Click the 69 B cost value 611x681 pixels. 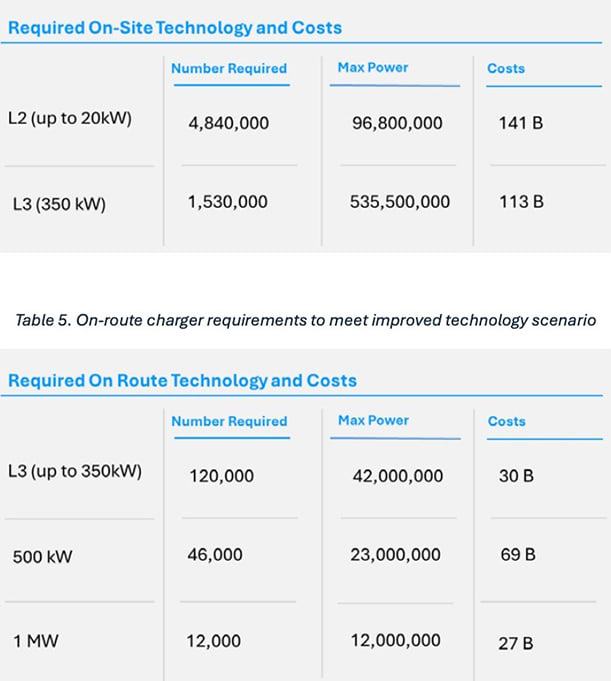(x=516, y=554)
